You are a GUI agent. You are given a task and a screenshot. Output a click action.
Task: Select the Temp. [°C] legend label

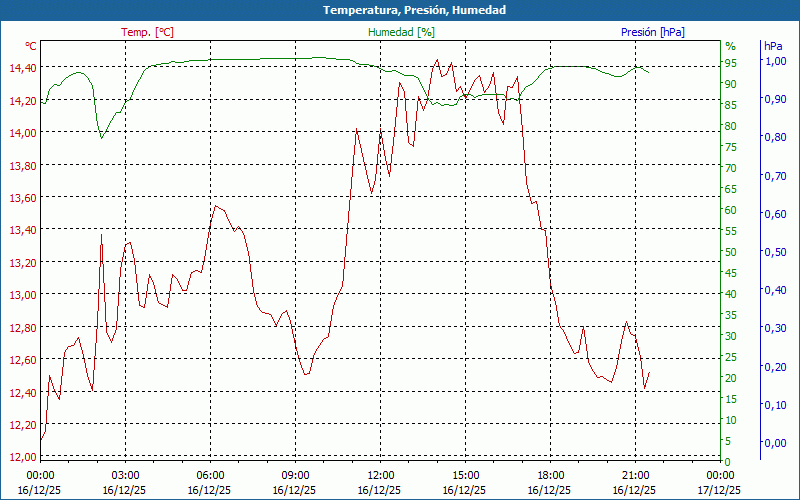pyautogui.click(x=147, y=32)
